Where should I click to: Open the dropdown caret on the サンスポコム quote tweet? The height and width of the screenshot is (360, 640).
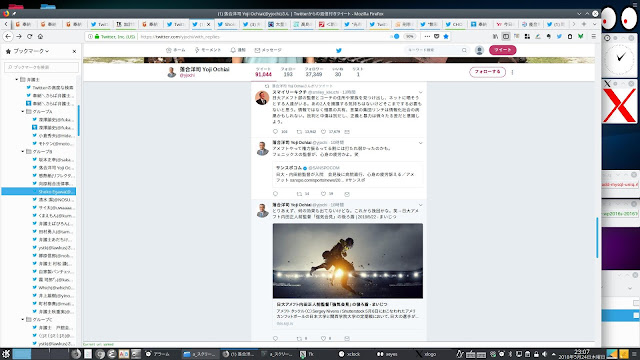coord(420,143)
